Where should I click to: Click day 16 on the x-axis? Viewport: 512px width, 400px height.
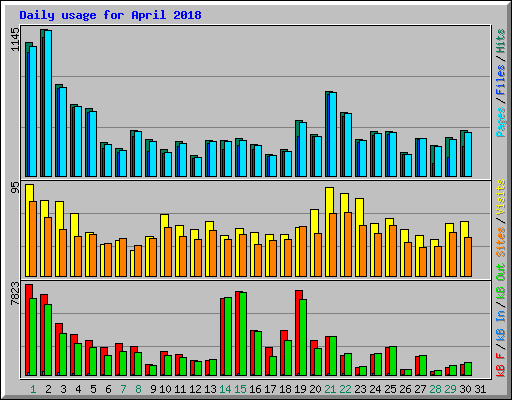click(255, 389)
